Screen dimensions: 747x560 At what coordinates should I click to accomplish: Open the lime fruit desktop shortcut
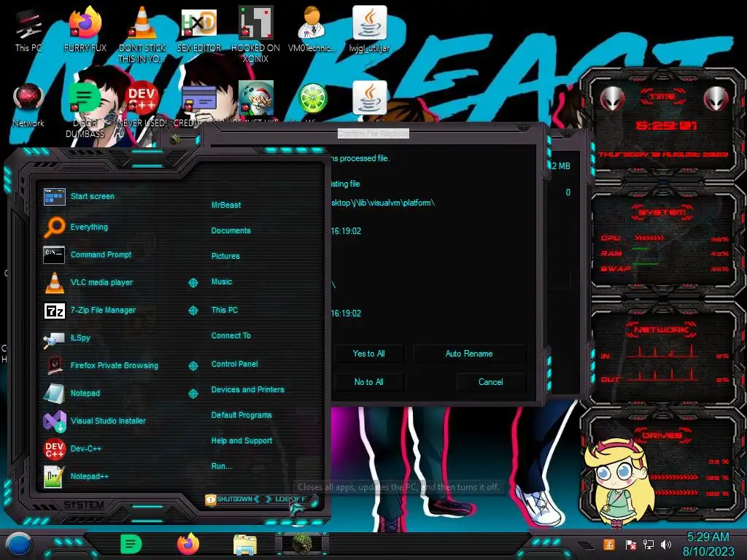[x=312, y=99]
